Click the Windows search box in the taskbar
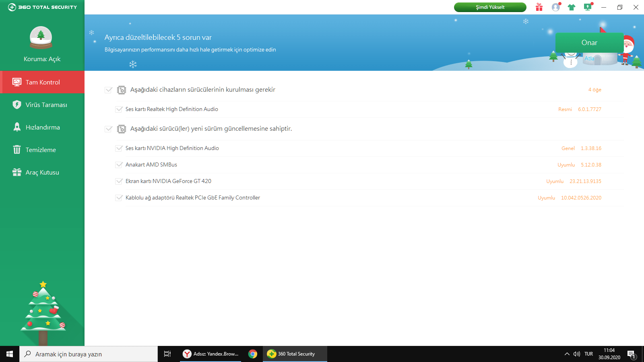Viewport: 644px width, 362px height. pyautogui.click(x=89, y=354)
